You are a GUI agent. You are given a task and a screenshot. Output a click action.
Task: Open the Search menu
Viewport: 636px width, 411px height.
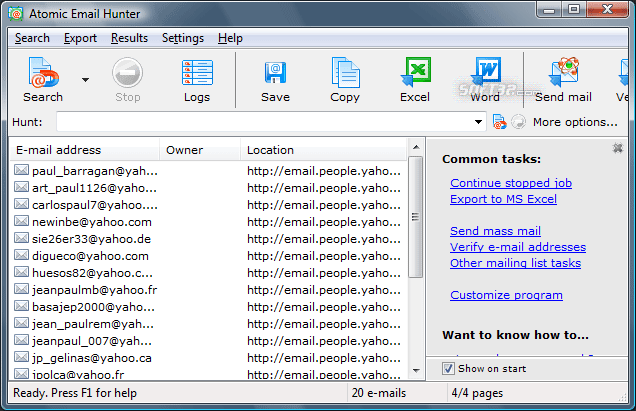[x=32, y=38]
